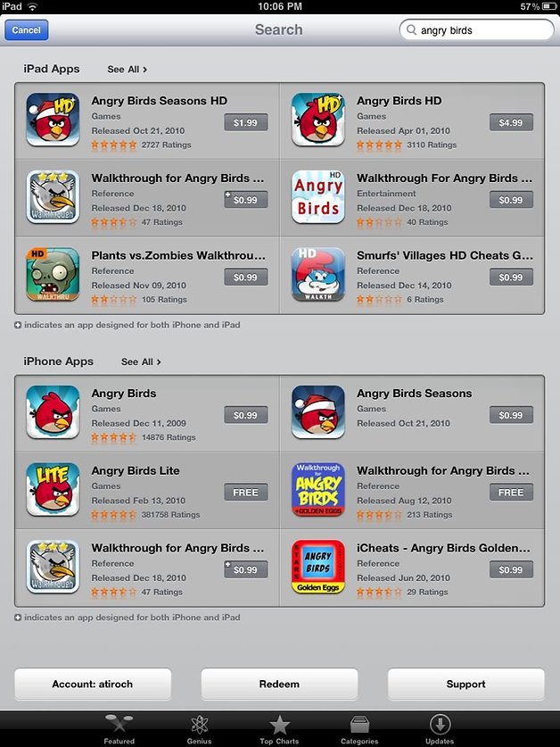
Task: Click the Cancel button
Action: click(x=26, y=30)
